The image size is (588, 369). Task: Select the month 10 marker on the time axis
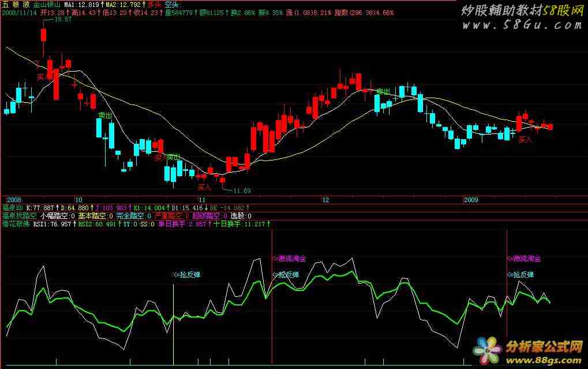pos(78,200)
